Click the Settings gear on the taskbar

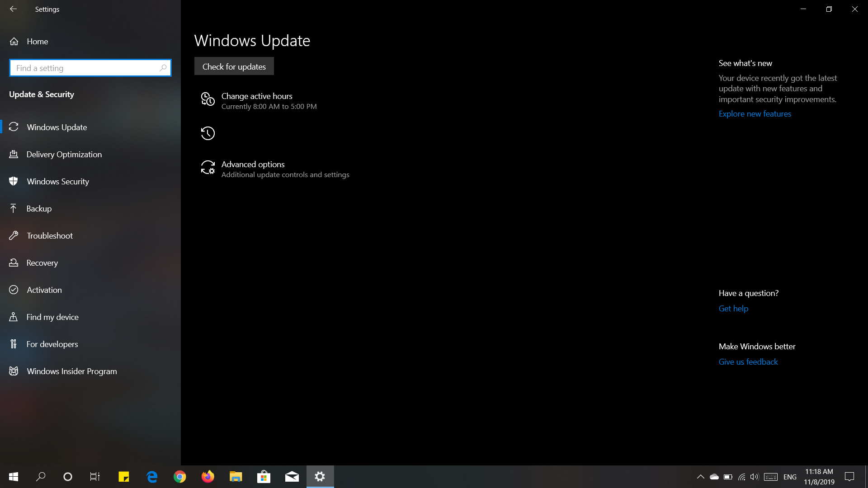point(320,477)
